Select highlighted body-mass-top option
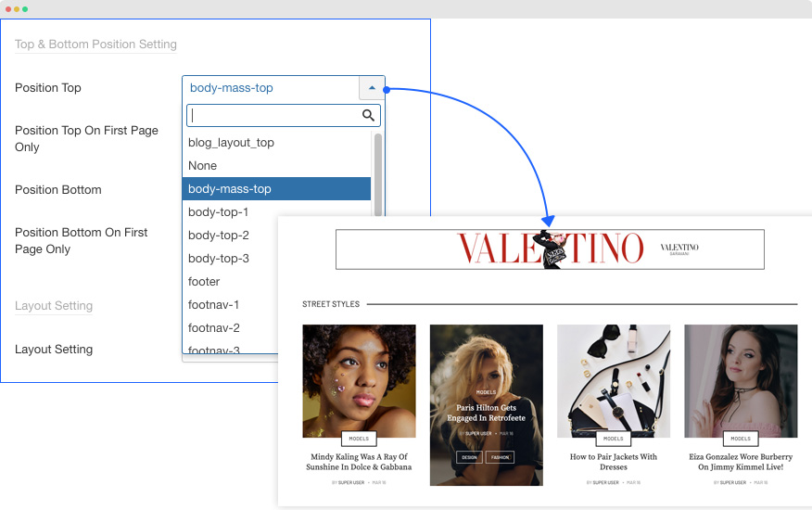 pyautogui.click(x=276, y=188)
